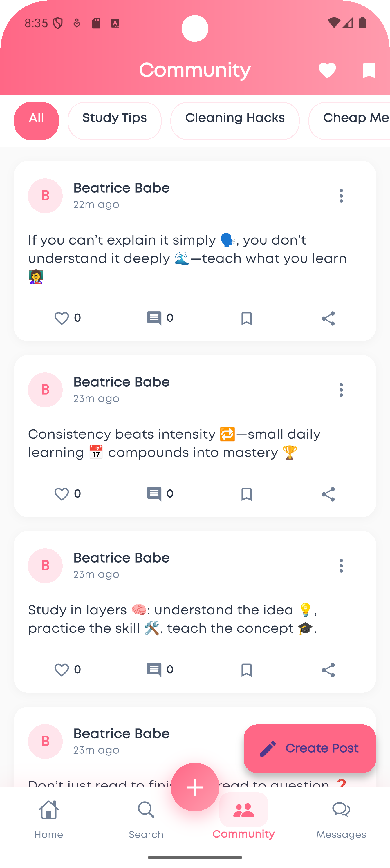Viewport: 390px width, 868px height.
Task: Open comments on 'explain it simply' post
Action: click(154, 318)
